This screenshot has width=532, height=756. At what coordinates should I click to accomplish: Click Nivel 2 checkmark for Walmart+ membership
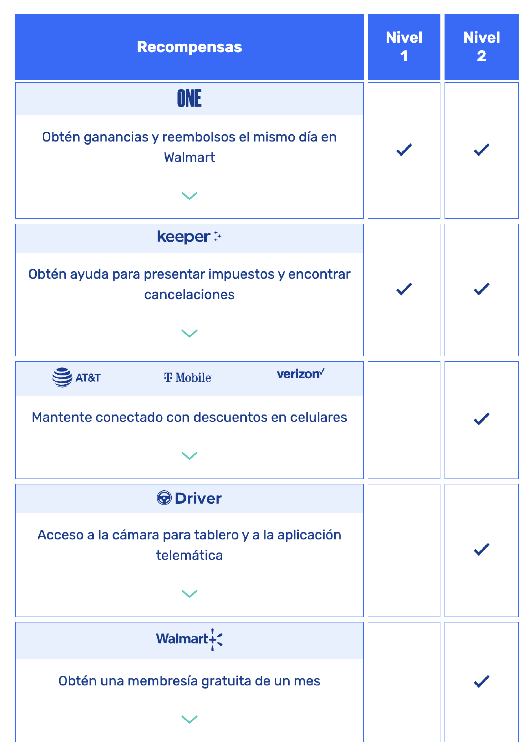(x=482, y=682)
